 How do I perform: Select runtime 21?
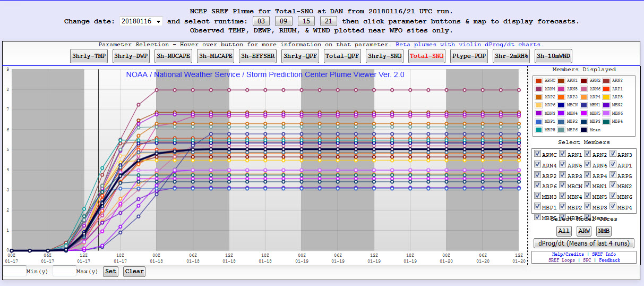[329, 21]
